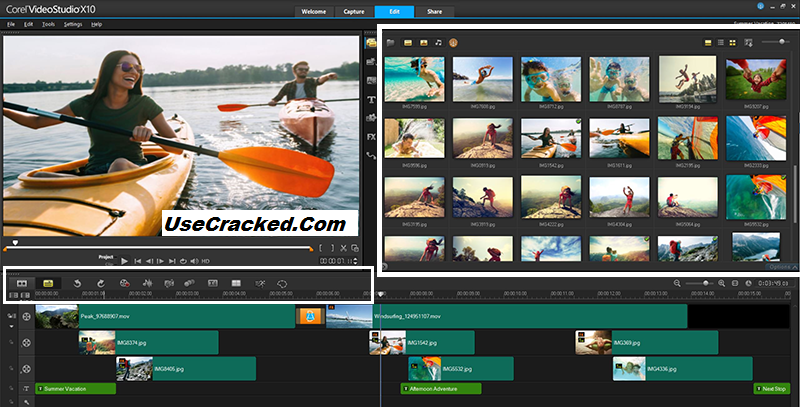Step to the previous frame
Image resolution: width=800 pixels, height=407 pixels.
tap(149, 261)
